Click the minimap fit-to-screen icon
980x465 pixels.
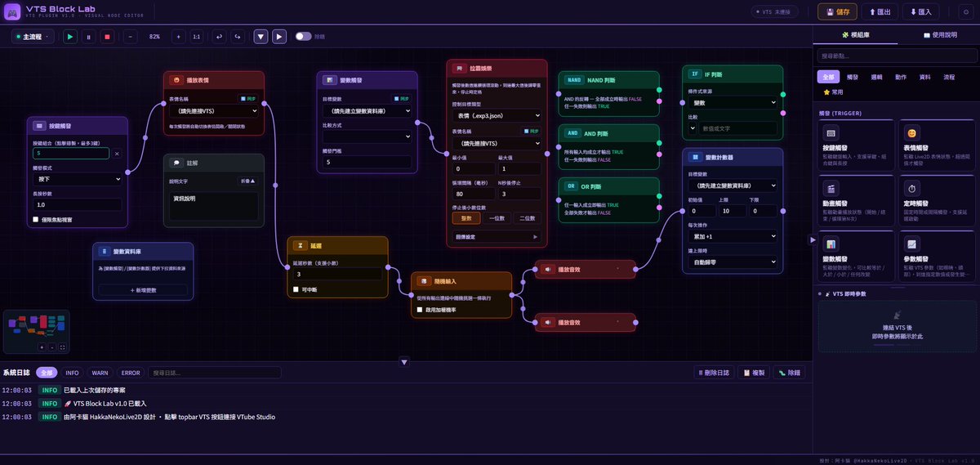coord(62,347)
